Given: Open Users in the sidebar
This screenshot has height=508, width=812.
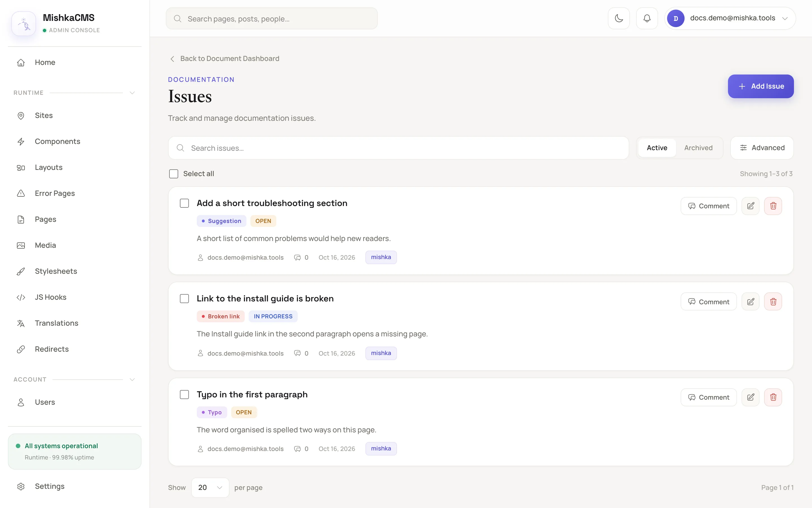Looking at the screenshot, I should coord(74,402).
